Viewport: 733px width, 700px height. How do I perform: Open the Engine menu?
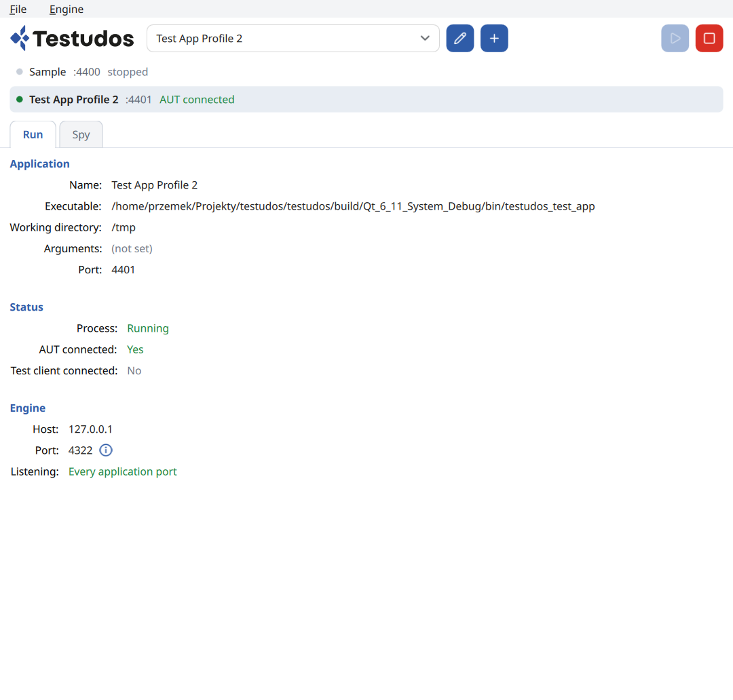click(67, 9)
